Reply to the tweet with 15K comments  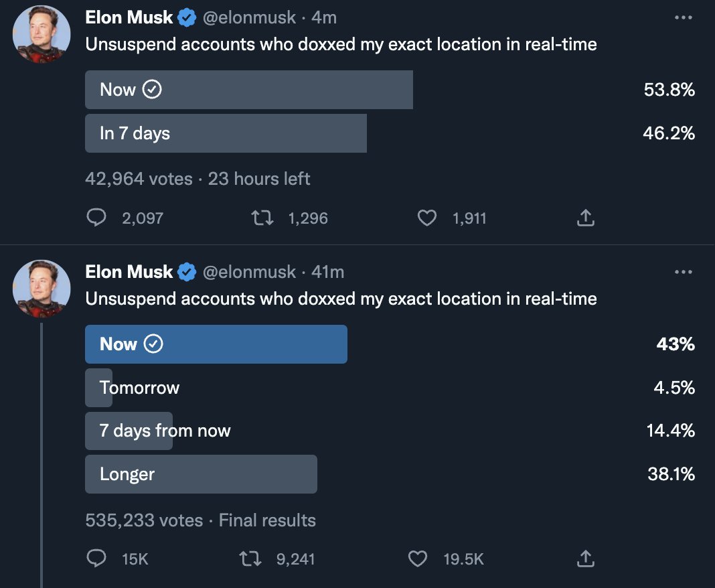(x=96, y=559)
